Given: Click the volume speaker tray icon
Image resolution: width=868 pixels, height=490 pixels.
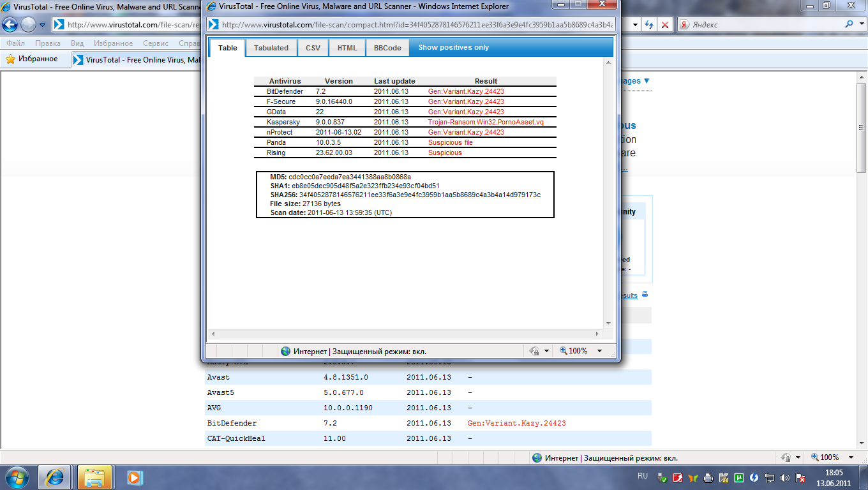Looking at the screenshot, I should point(785,477).
